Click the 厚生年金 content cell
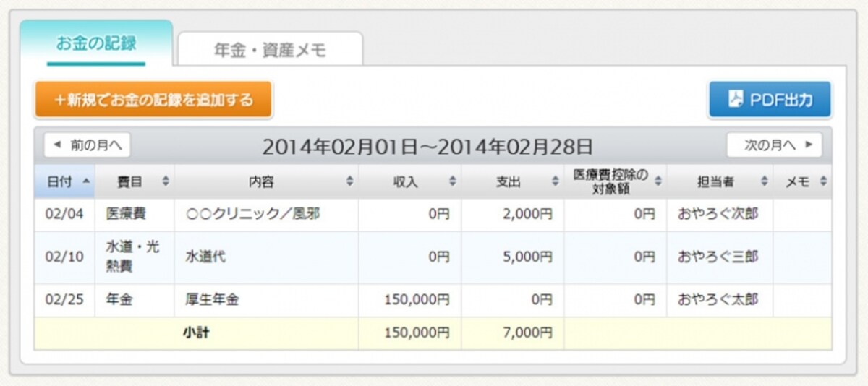 [266, 300]
